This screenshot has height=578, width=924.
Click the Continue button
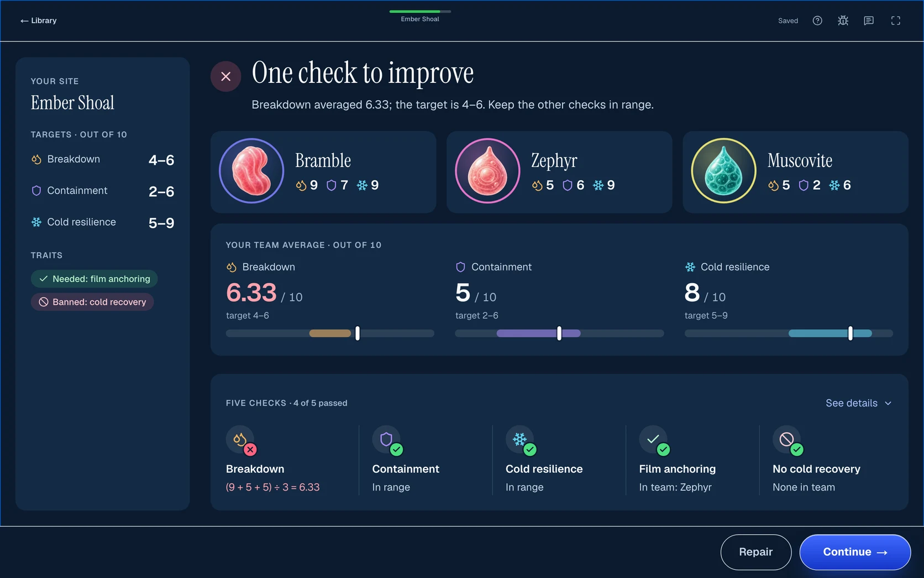[x=855, y=552]
